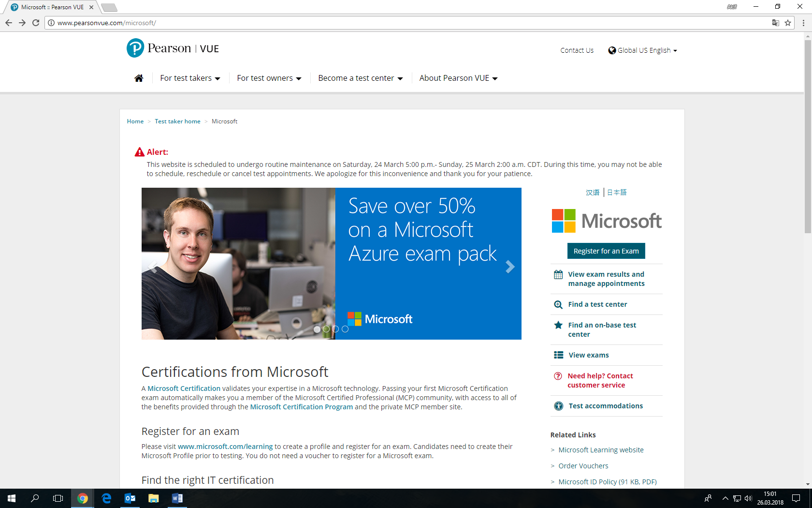Expand the Become a test center menu

pos(361,78)
